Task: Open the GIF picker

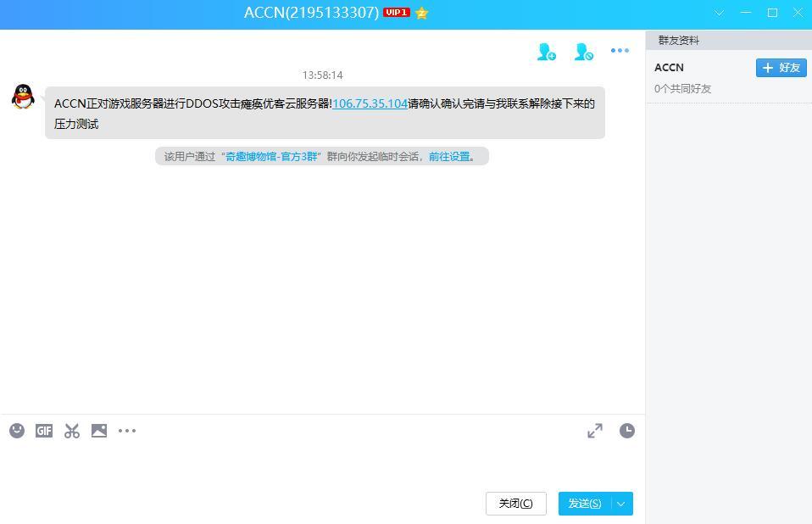Action: [x=44, y=430]
